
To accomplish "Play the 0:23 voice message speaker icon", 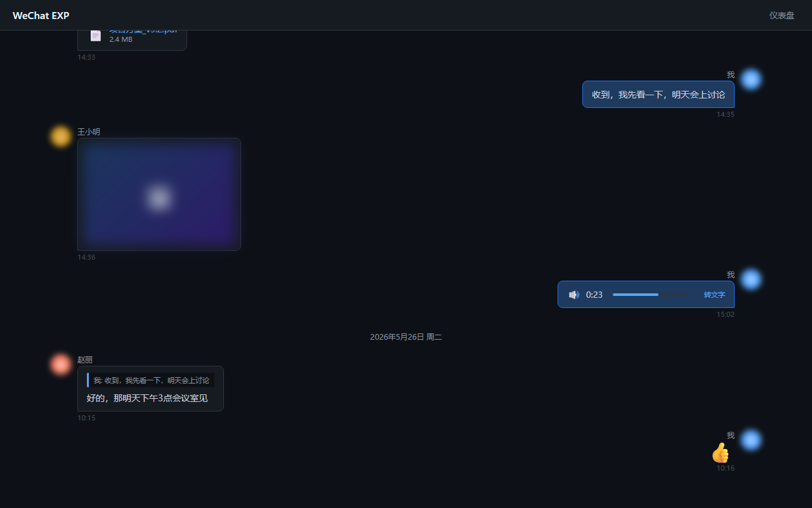I will click(574, 295).
